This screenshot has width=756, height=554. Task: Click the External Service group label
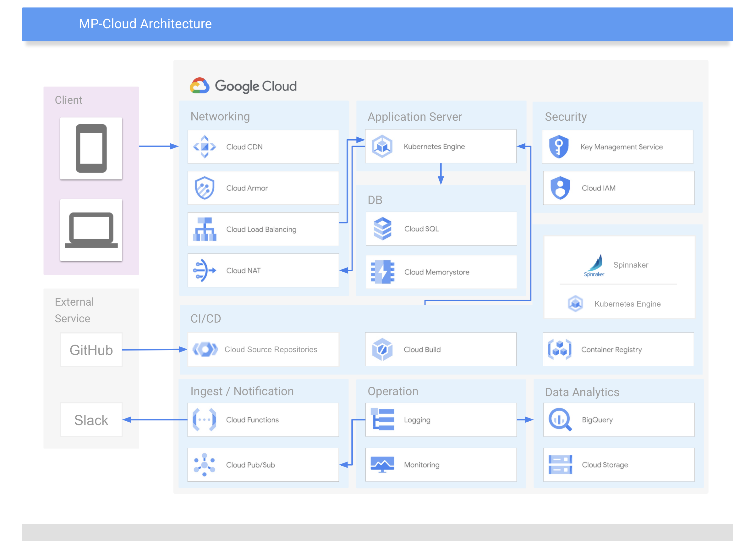point(74,310)
